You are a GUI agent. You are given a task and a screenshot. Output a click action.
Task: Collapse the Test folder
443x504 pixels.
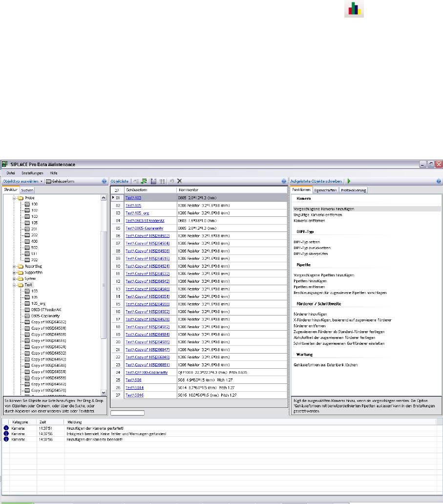coord(14,285)
